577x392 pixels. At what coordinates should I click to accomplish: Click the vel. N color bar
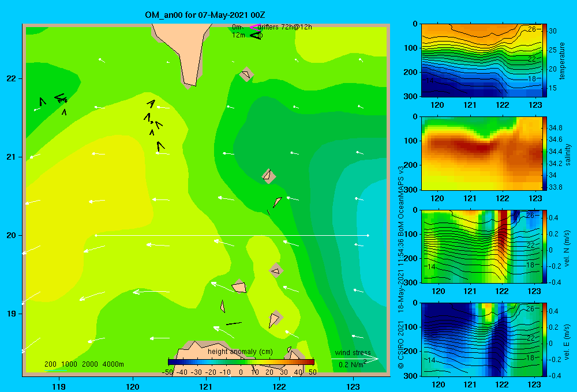544,246
